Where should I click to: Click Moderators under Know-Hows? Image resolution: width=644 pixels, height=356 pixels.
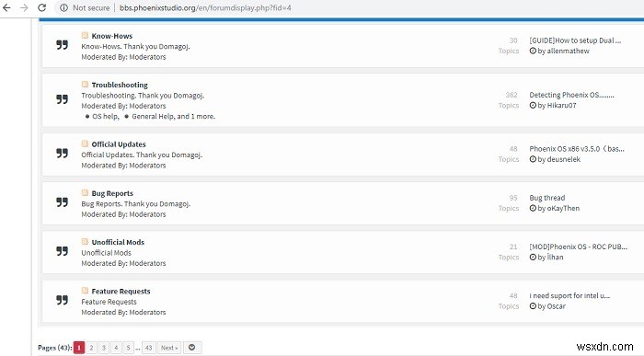[147, 57]
